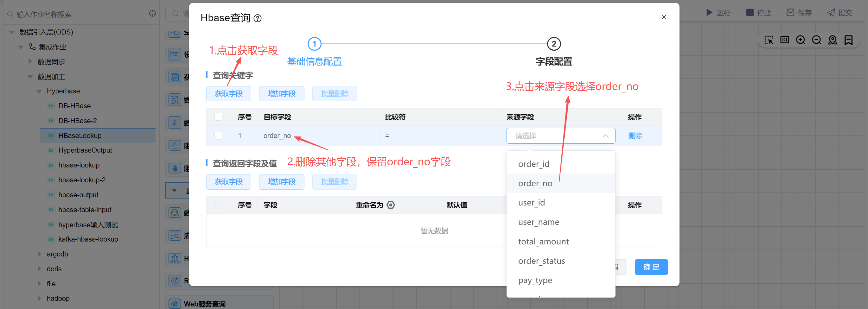Select user_name option in dropdown list

(x=539, y=222)
